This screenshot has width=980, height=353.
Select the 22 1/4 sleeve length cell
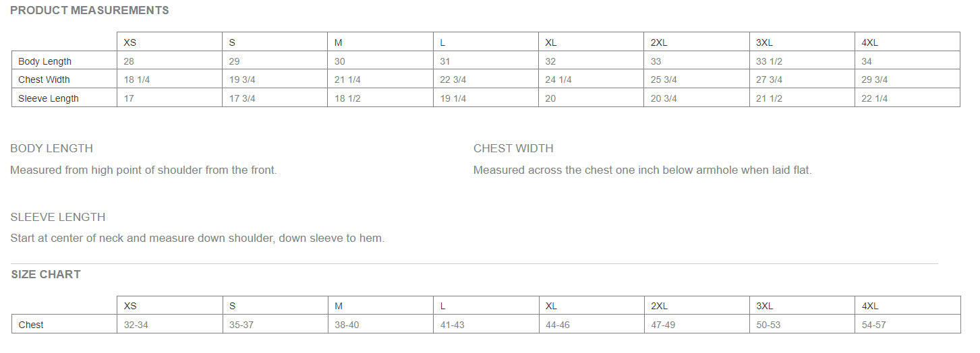click(875, 98)
